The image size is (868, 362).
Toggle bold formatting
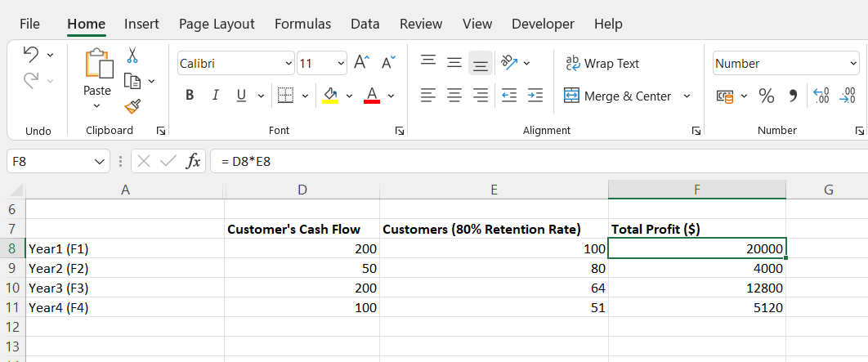coord(190,96)
